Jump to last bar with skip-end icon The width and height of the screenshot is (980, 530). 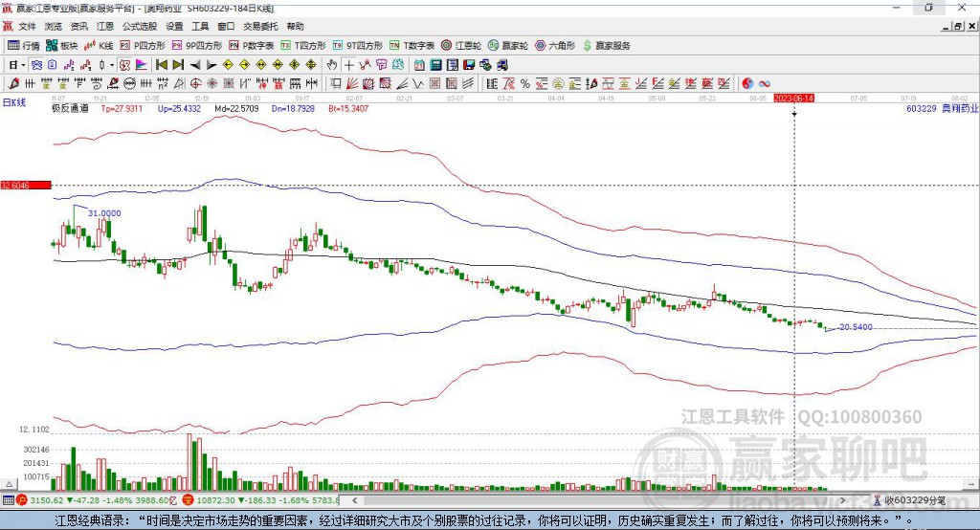178,65
